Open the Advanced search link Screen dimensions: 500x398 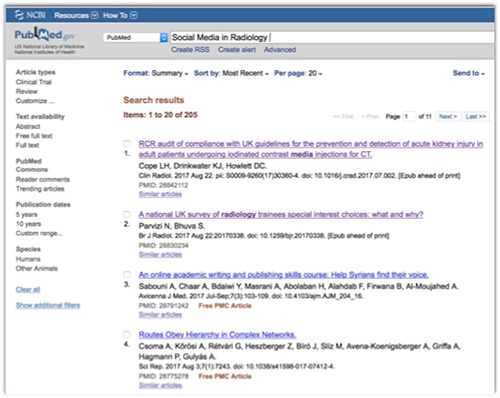click(280, 50)
